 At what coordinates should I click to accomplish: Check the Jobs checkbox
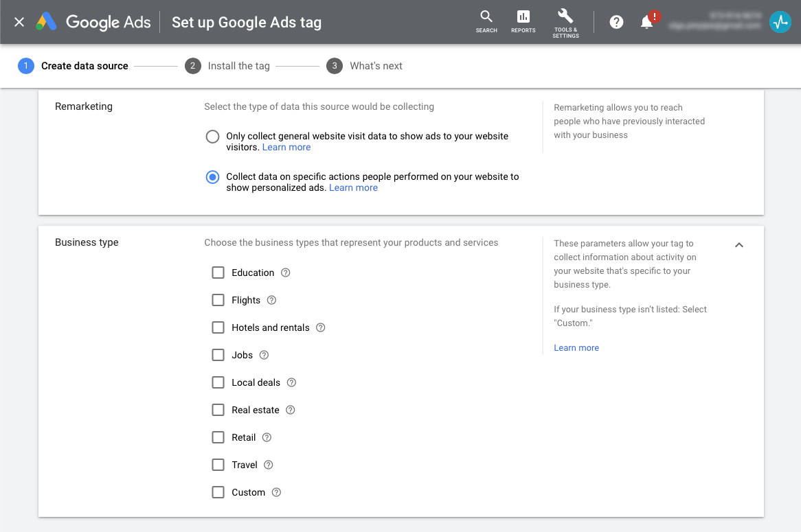click(x=218, y=355)
